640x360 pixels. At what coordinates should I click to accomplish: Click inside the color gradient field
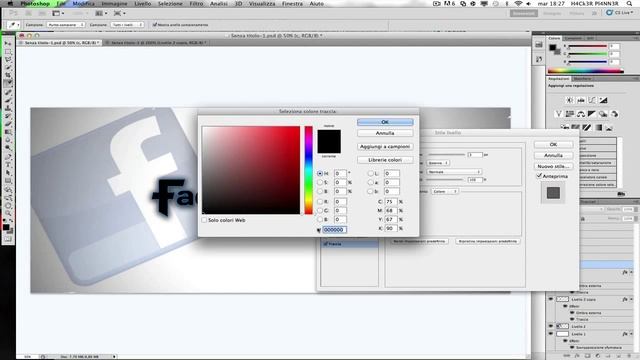[x=251, y=170]
